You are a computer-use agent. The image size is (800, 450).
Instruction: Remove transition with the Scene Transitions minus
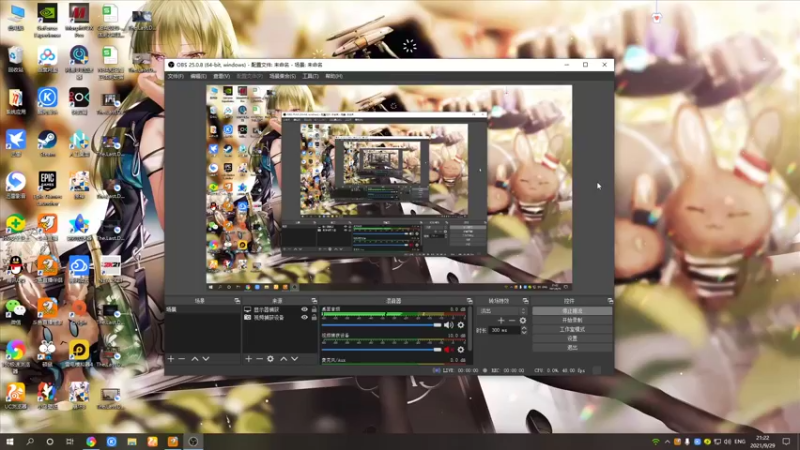point(512,320)
